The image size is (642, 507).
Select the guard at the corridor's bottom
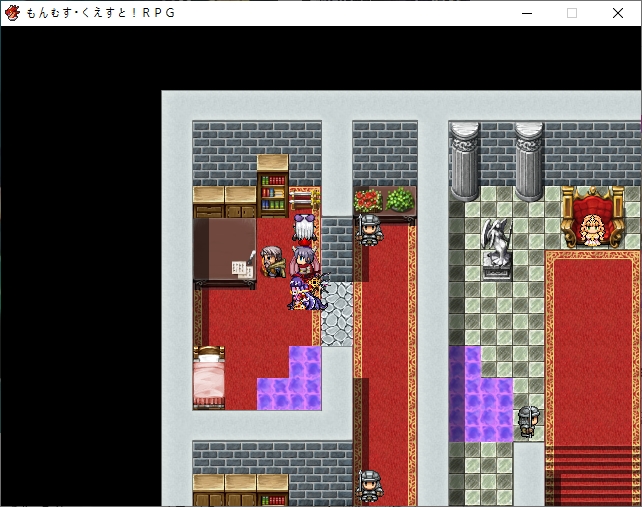pos(369,486)
